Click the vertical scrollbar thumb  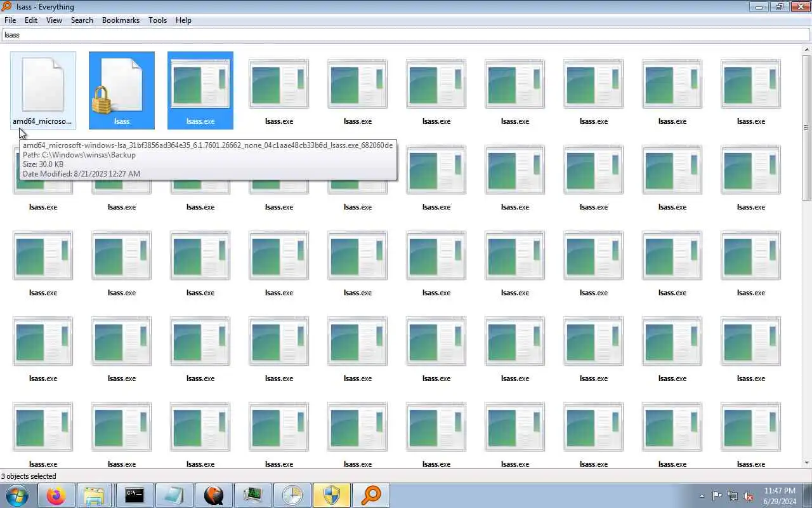click(x=807, y=127)
